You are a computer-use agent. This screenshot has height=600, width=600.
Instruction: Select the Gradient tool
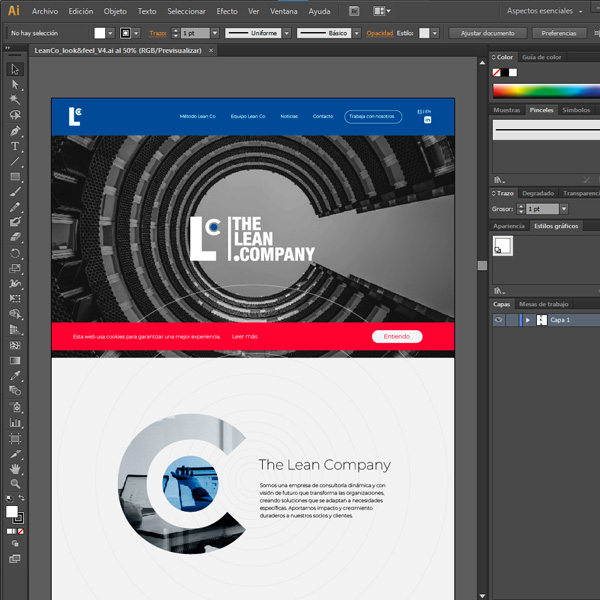coord(15,360)
